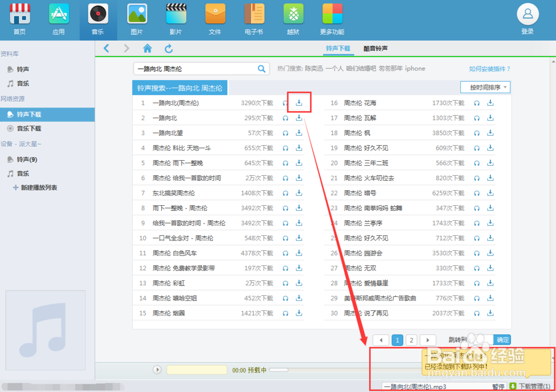This screenshot has width=556, height=392.
Task: Click hot search term 匆匆那年
Action: [390, 68]
